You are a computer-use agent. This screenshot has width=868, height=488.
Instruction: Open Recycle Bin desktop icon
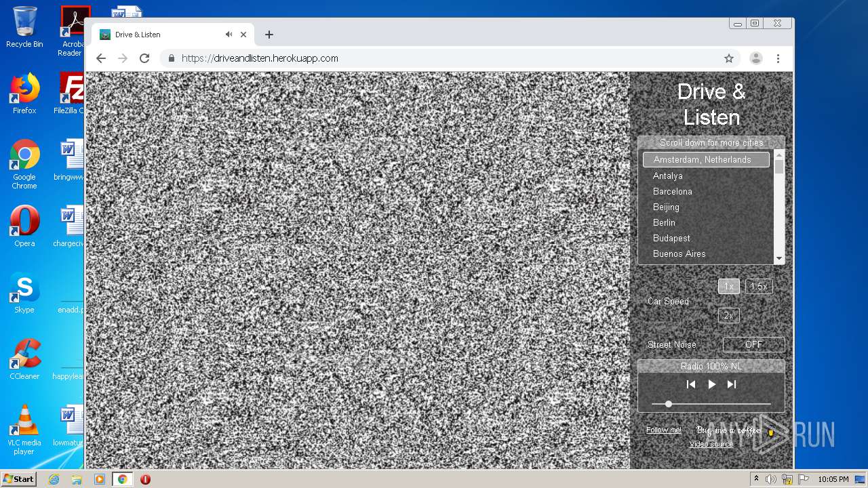tap(24, 27)
